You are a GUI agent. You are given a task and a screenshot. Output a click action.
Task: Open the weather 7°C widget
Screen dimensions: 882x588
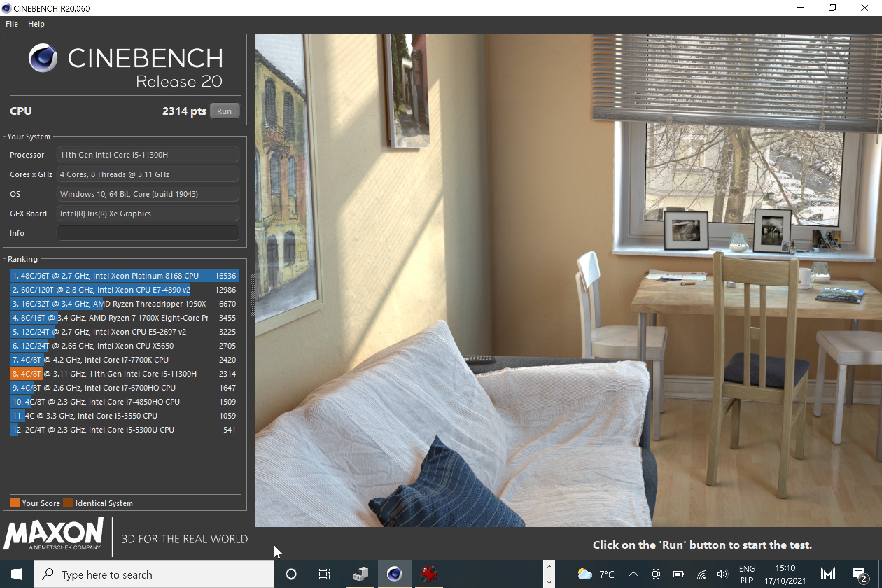coord(595,574)
